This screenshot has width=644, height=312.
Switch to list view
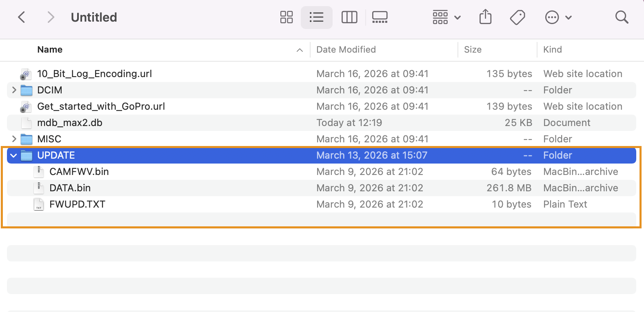click(x=316, y=17)
